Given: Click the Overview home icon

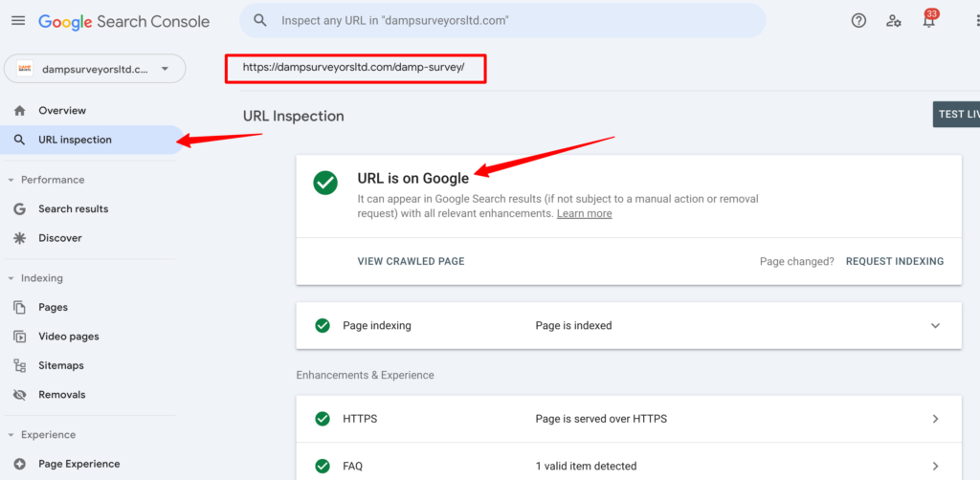Looking at the screenshot, I should (x=20, y=111).
